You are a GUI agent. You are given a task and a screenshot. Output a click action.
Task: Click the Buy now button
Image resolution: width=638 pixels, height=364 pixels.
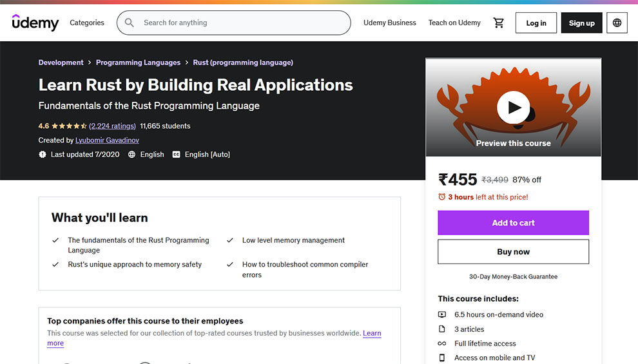click(513, 252)
